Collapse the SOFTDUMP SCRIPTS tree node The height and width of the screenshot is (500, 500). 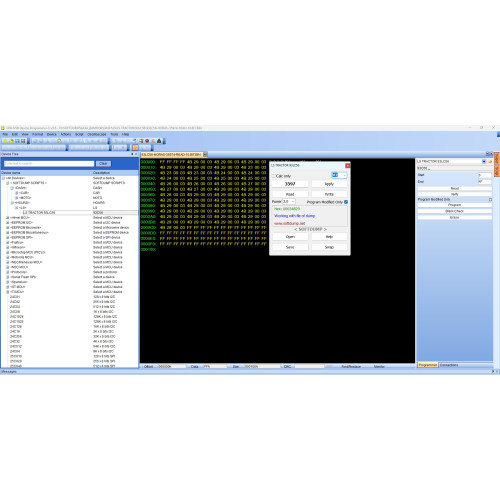8,183
